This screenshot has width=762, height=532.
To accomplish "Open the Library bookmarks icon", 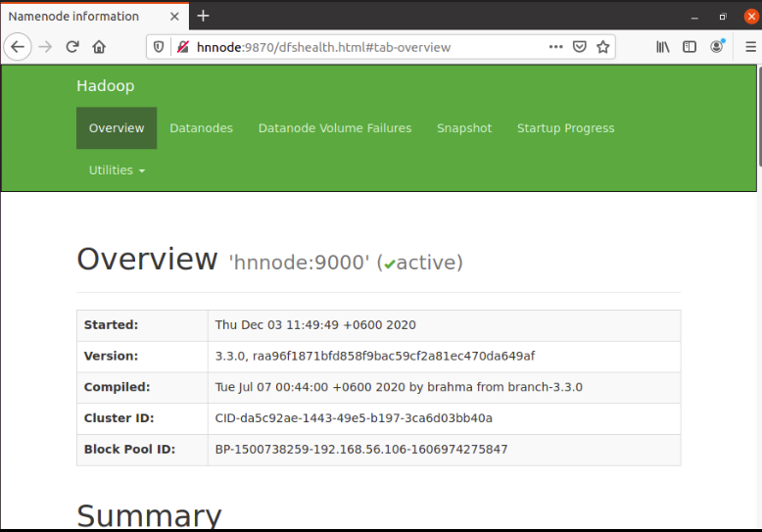I will 663,47.
